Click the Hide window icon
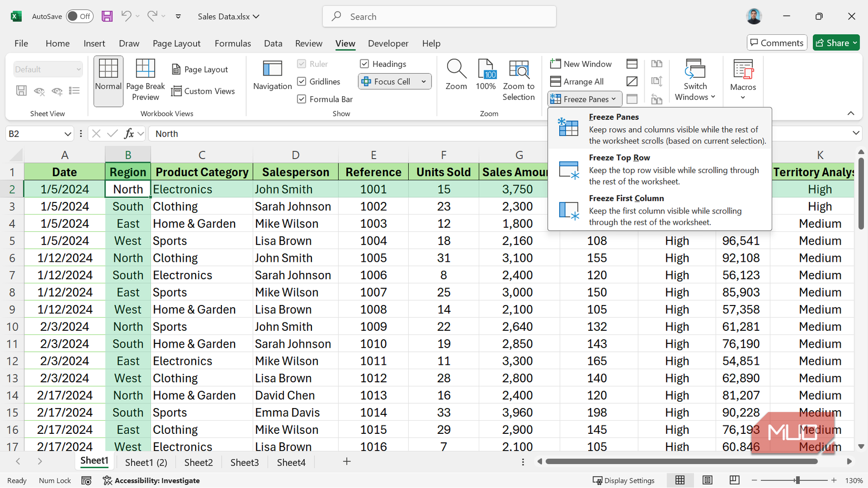868x488 pixels. click(632, 82)
